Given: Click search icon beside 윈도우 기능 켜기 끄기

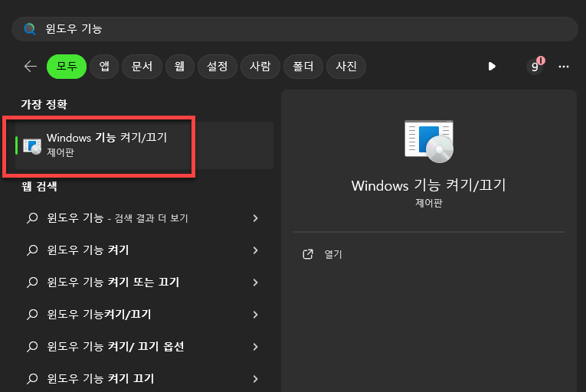Looking at the screenshot, I should point(32,378).
